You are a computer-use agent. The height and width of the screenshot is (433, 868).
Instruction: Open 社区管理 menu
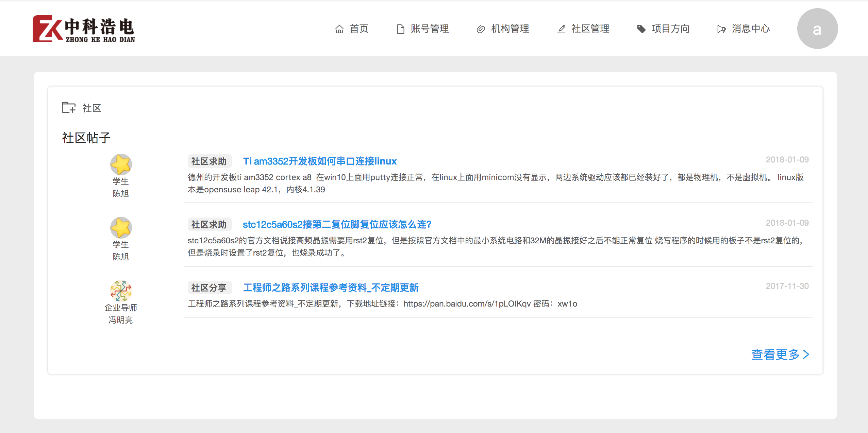pos(590,29)
